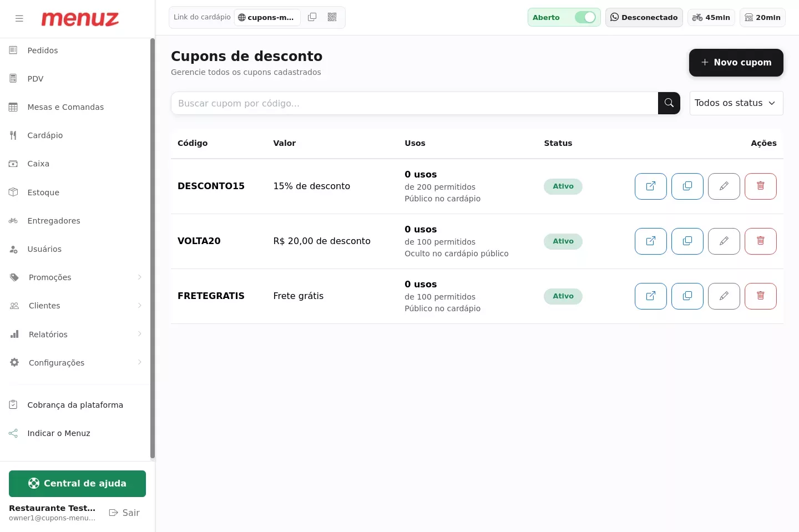Click the DESCONTO15 code text
The height and width of the screenshot is (532, 799).
click(x=211, y=186)
